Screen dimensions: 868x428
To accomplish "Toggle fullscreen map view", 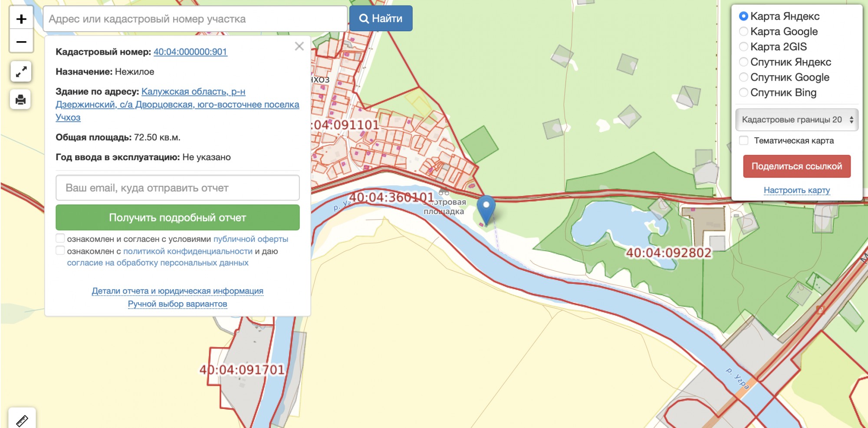I will click(21, 72).
